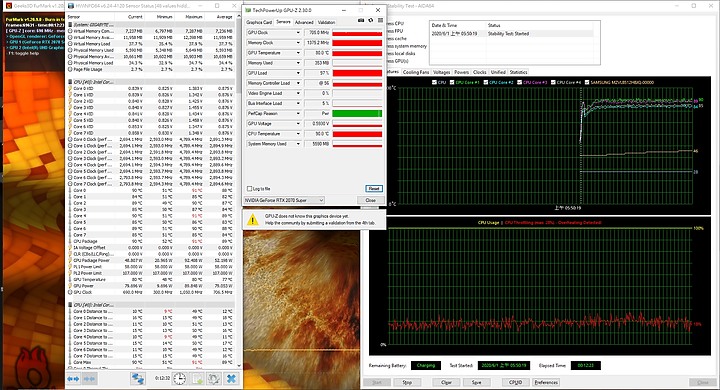Click the thermometer icon beside CPU Package row
The width and height of the screenshot is (720, 390).
pyautogui.click(x=70, y=241)
